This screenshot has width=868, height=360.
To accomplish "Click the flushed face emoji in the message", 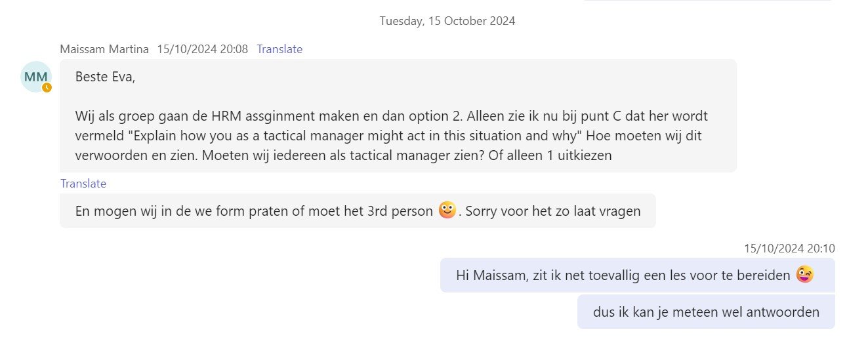I will [x=447, y=210].
